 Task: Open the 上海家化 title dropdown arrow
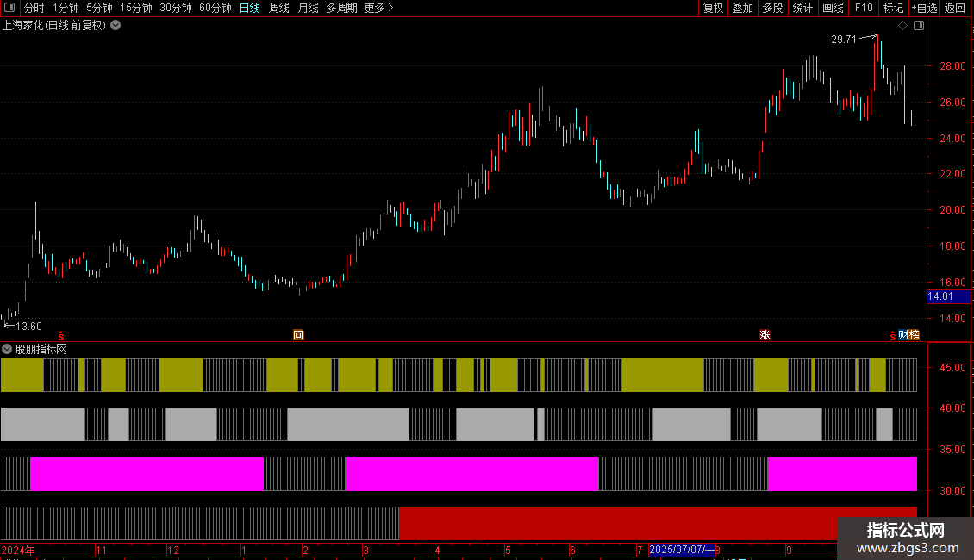tap(116, 26)
